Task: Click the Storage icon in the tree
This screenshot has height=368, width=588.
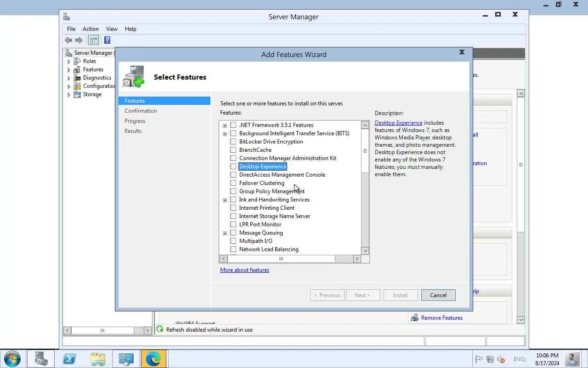Action: coord(77,94)
